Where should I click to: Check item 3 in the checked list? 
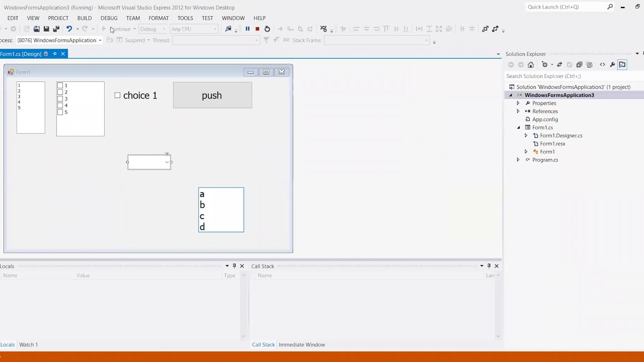point(60,99)
